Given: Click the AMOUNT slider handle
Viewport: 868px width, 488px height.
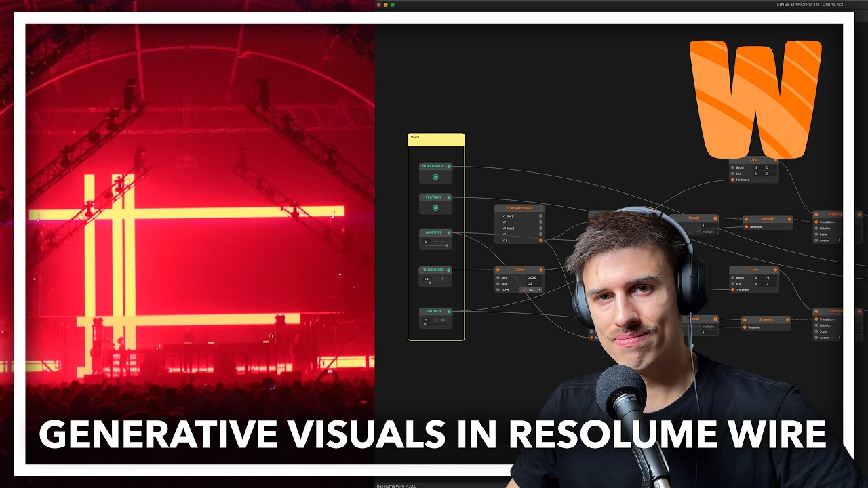Looking at the screenshot, I should 446,245.
